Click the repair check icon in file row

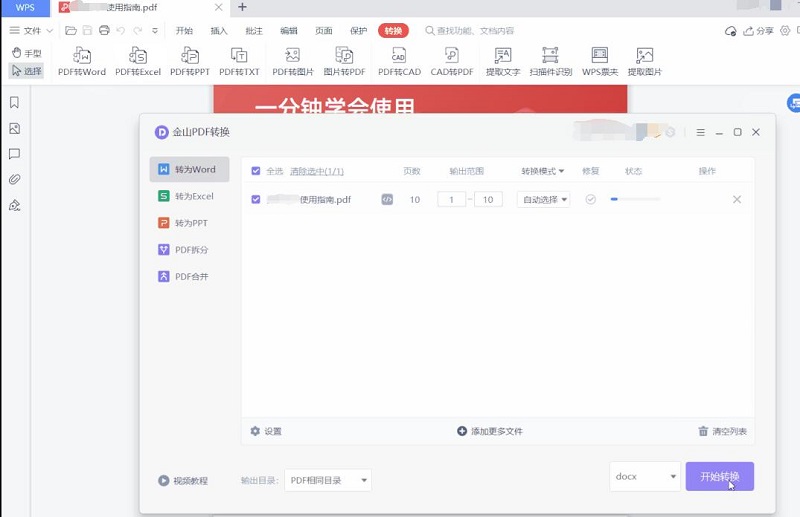pos(590,199)
